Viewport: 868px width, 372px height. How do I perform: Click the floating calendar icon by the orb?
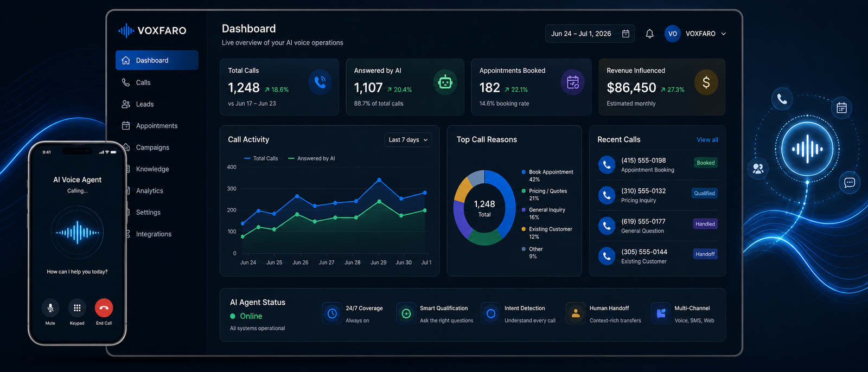(841, 108)
